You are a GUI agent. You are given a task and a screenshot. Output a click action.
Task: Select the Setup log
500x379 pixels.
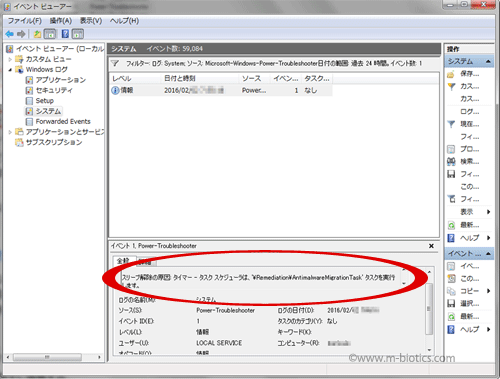point(45,101)
